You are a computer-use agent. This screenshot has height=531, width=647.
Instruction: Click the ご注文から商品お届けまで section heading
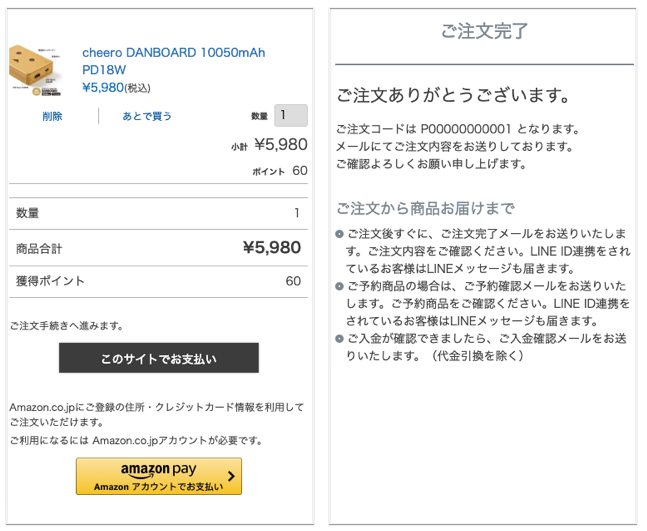(x=426, y=208)
